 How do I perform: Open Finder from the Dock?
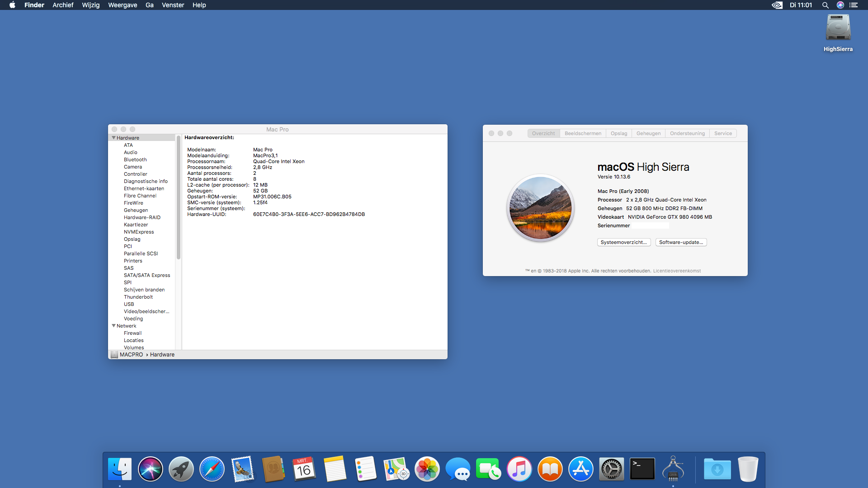[x=120, y=469]
